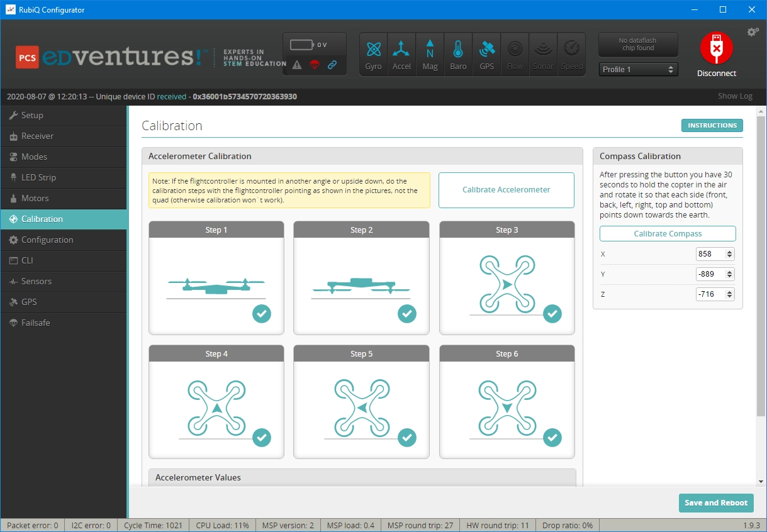The image size is (767, 532).
Task: Open the Profile 1 dropdown
Action: point(638,69)
